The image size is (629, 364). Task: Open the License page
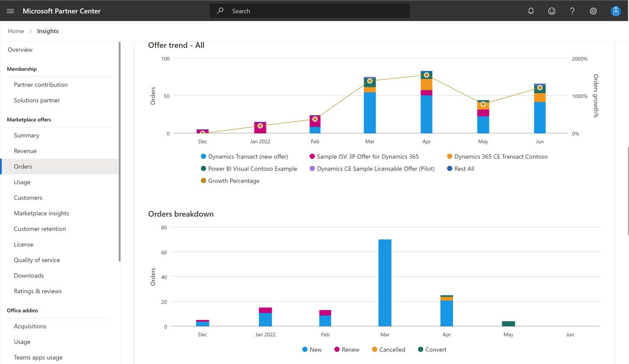click(23, 244)
